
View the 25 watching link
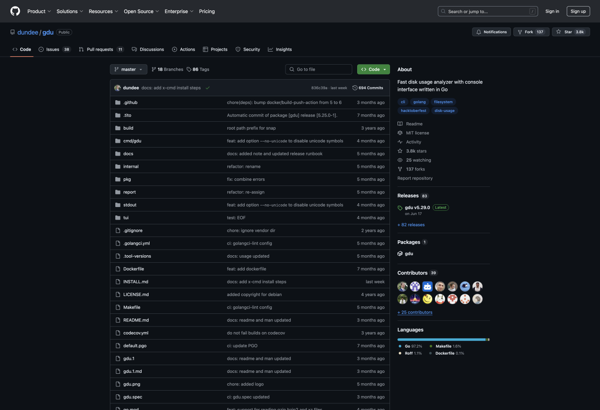[x=414, y=160]
